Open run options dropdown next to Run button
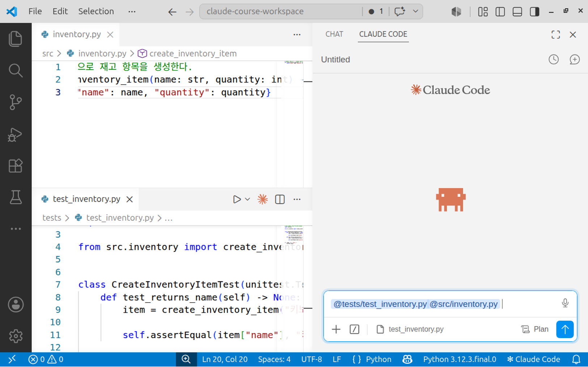The width and height of the screenshot is (588, 367). click(248, 199)
